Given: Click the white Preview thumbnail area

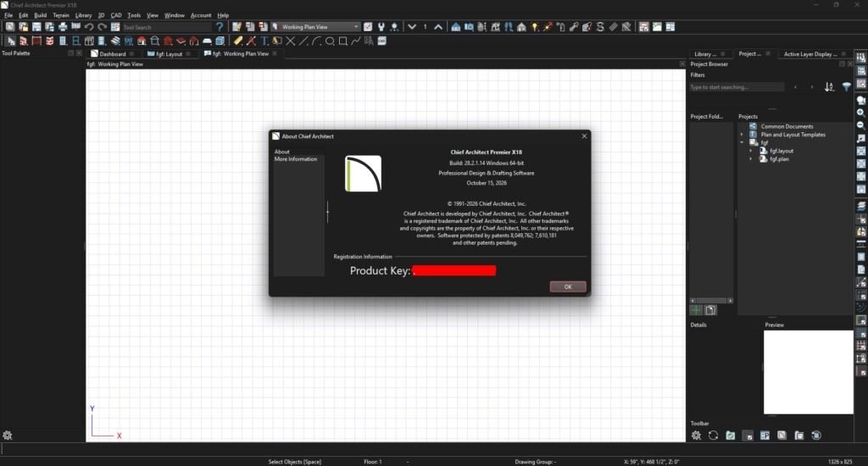Looking at the screenshot, I should click(x=808, y=372).
